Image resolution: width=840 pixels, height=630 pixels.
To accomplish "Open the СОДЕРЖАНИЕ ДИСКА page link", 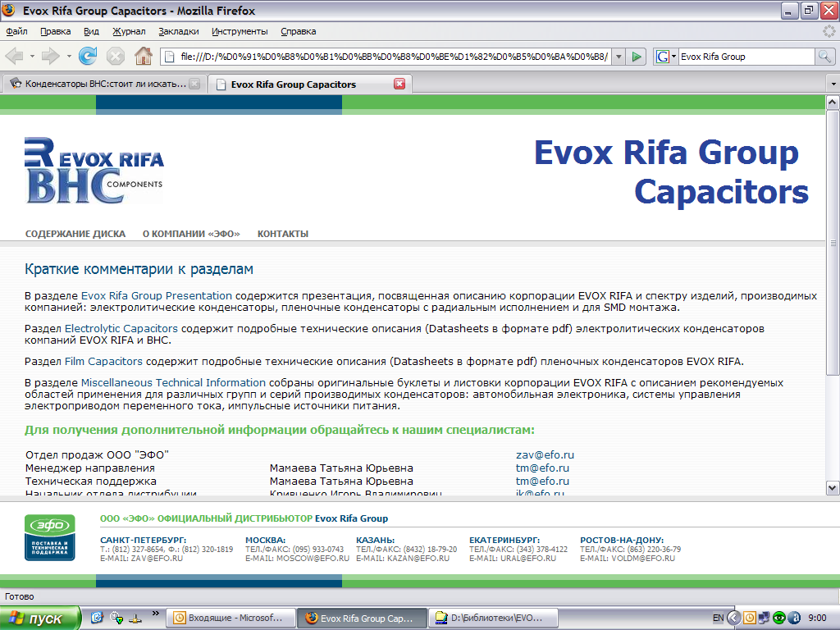I will pyautogui.click(x=75, y=234).
